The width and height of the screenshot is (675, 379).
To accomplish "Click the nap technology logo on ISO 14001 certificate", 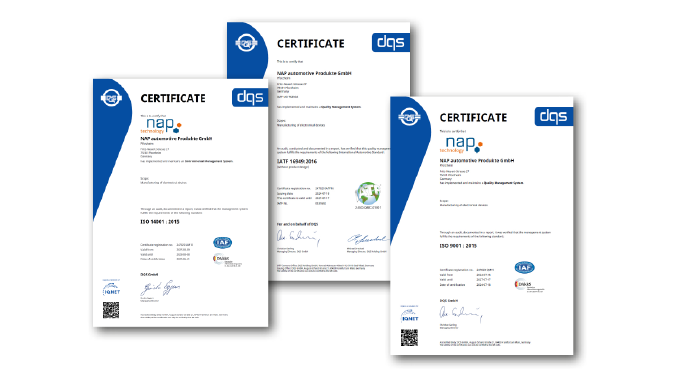I will click(x=161, y=125).
